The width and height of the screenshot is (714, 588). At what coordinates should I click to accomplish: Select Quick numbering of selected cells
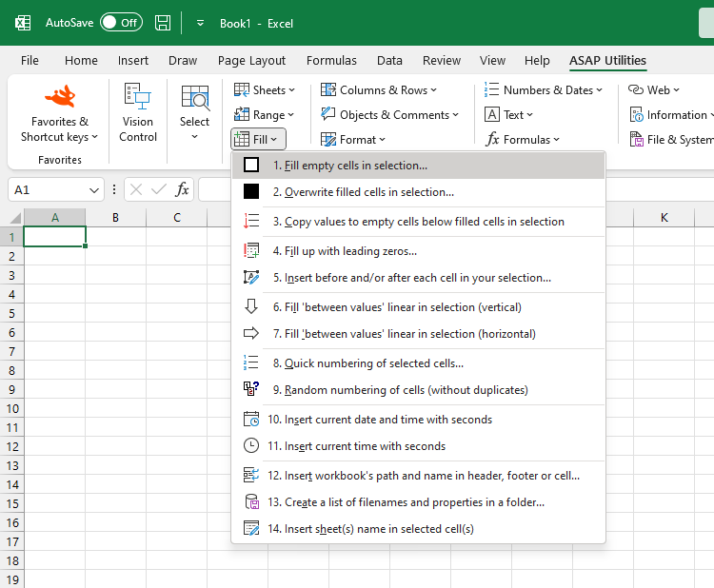click(373, 363)
